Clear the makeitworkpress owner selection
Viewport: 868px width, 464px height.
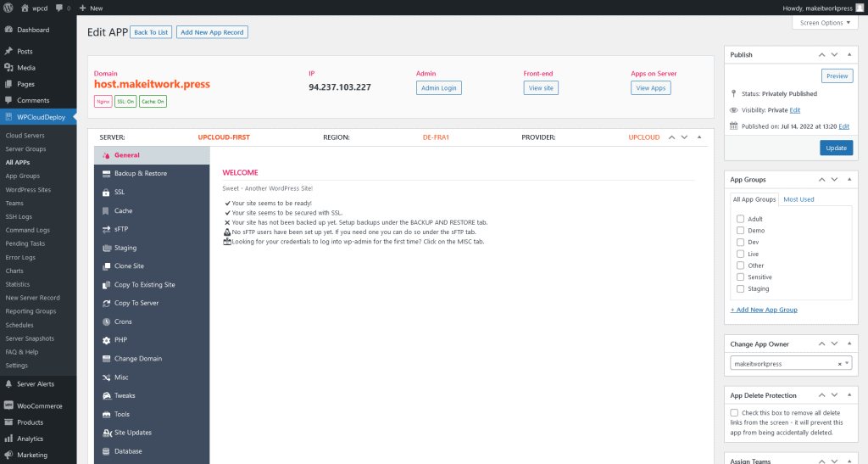tap(839, 364)
